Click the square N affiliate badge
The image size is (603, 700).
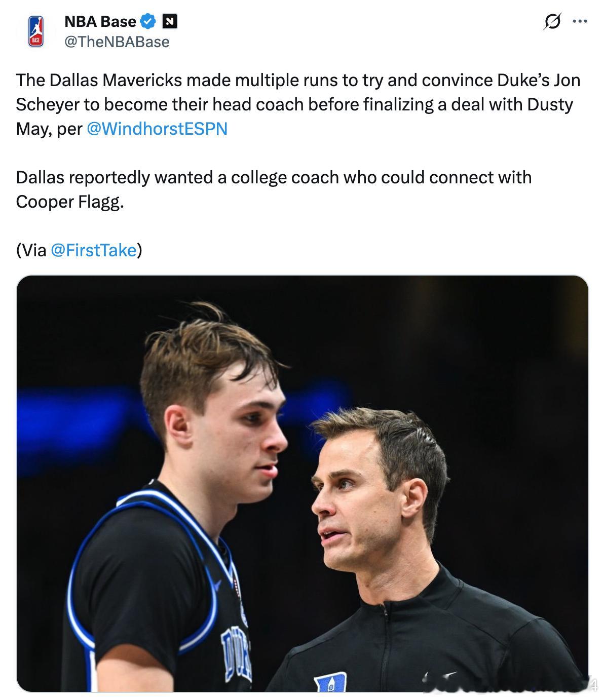click(x=169, y=22)
